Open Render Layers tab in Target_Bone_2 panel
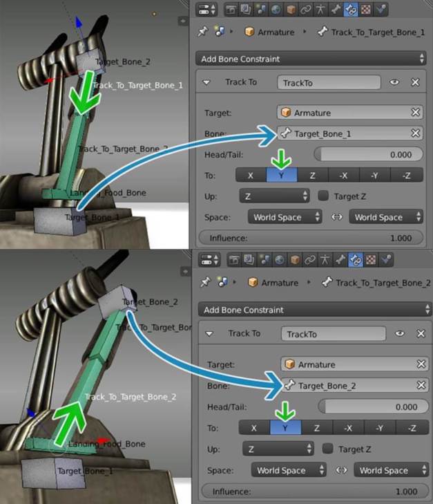 (x=249, y=260)
